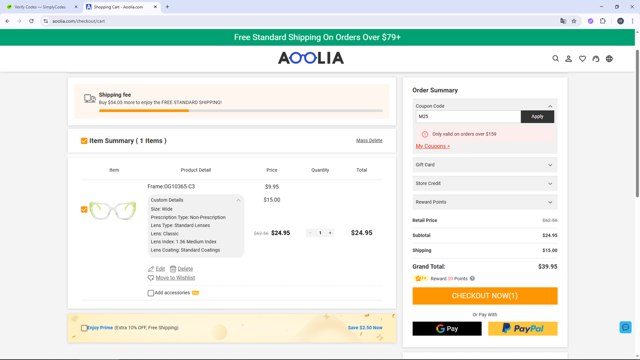Click the view site information icon
The width and height of the screenshot is (640, 360).
click(x=46, y=21)
